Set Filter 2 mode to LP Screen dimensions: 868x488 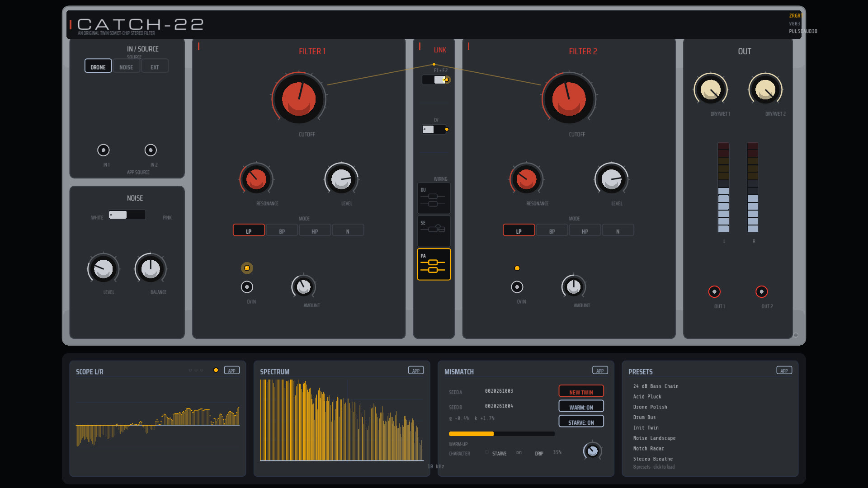(519, 230)
